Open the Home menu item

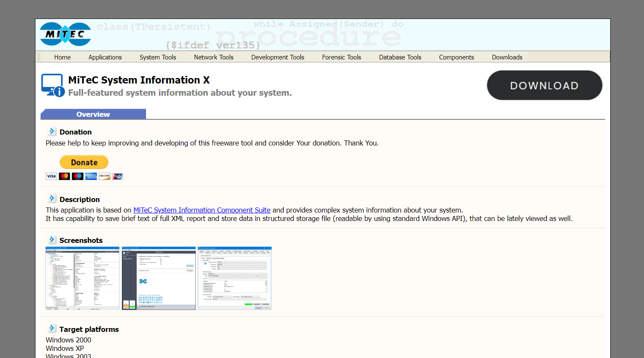tap(62, 57)
